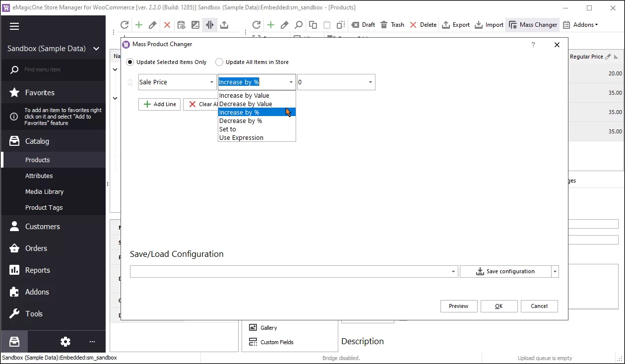Open settings gear in sidebar footer
This screenshot has height=364, width=625.
click(x=65, y=342)
